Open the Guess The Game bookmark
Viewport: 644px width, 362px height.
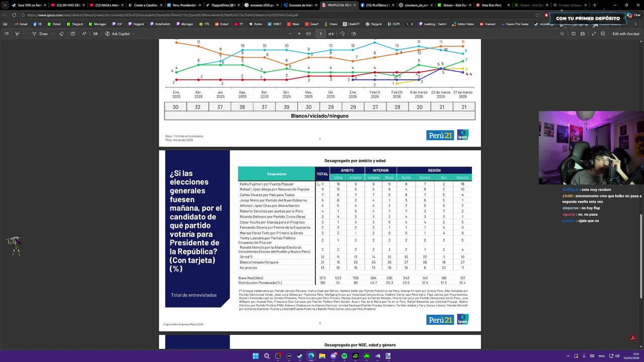515,24
